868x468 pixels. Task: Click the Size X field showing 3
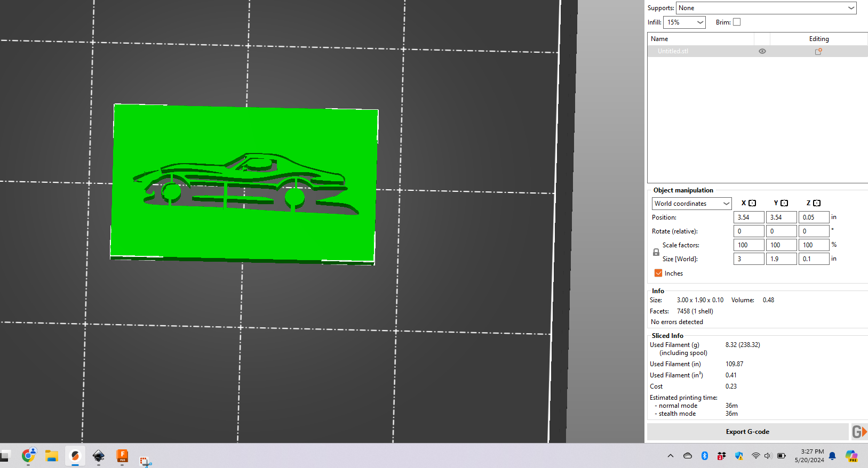(749, 259)
